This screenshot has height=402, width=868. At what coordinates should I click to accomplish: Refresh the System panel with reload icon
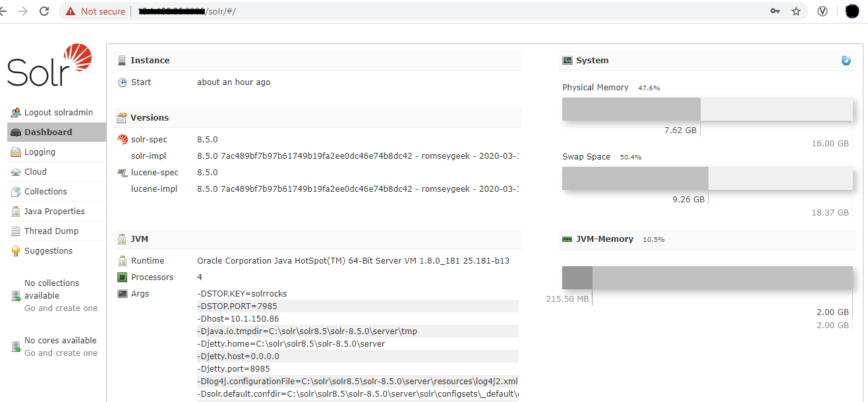[x=846, y=61]
